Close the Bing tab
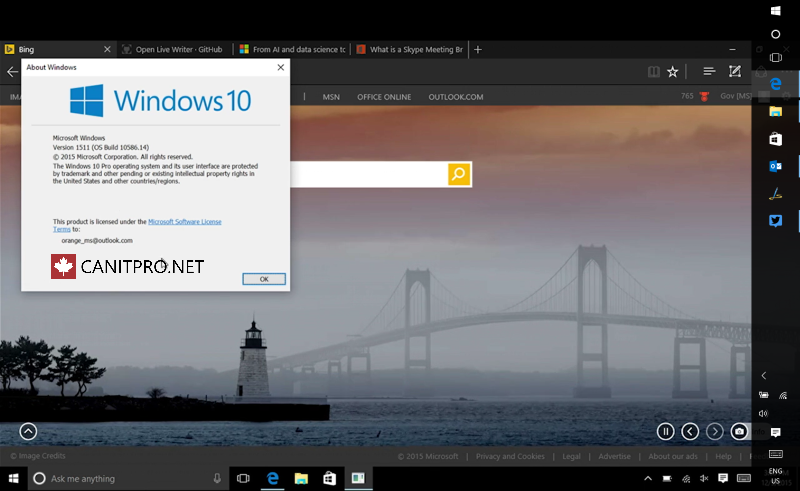The image size is (800, 491). coord(107,50)
